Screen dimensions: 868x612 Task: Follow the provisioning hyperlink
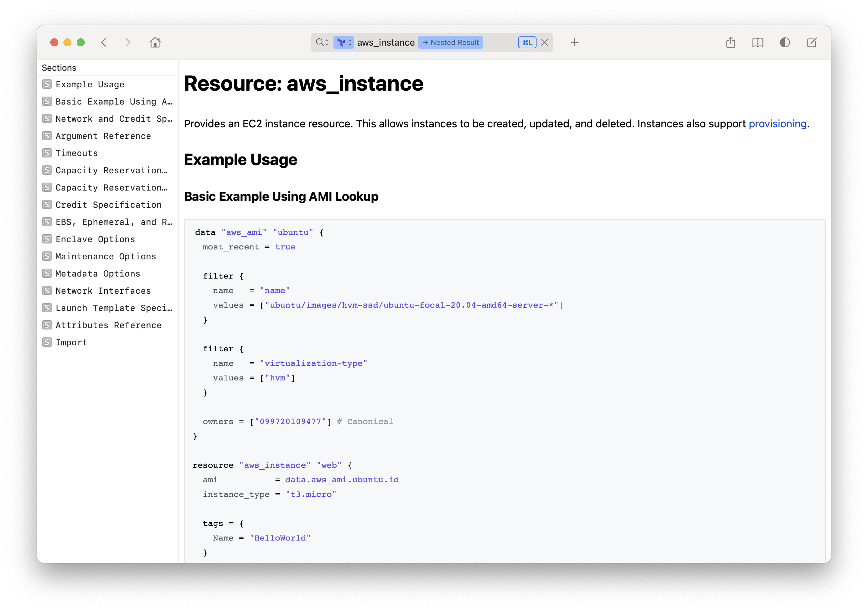[x=777, y=124]
